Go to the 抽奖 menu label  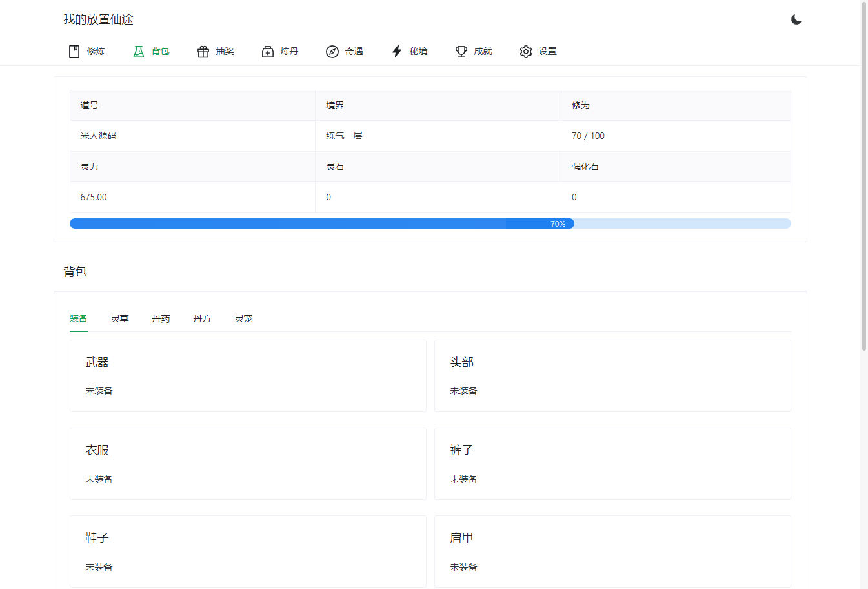[225, 51]
